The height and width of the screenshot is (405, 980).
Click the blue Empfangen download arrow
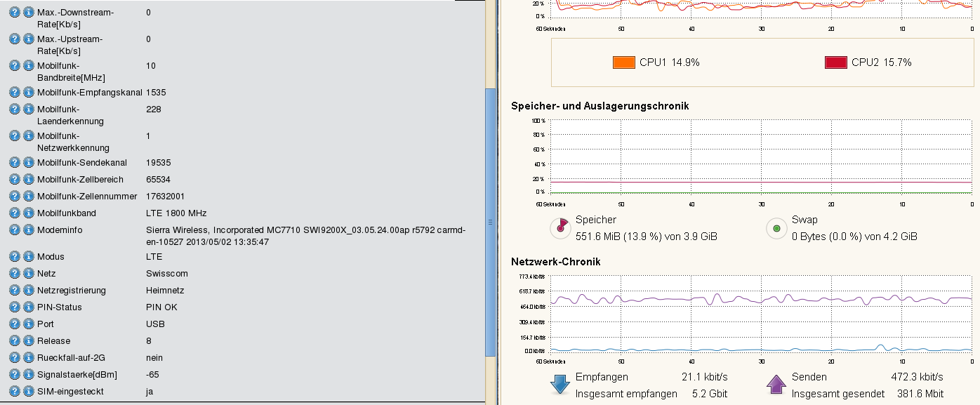tap(560, 385)
